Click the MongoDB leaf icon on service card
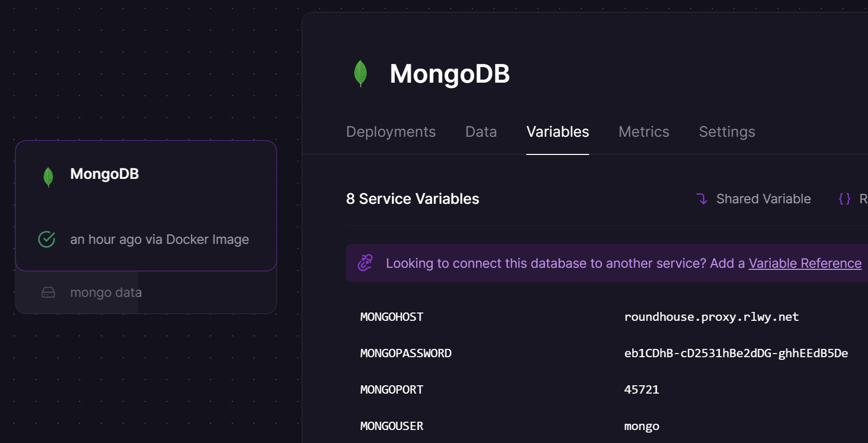 tap(48, 177)
